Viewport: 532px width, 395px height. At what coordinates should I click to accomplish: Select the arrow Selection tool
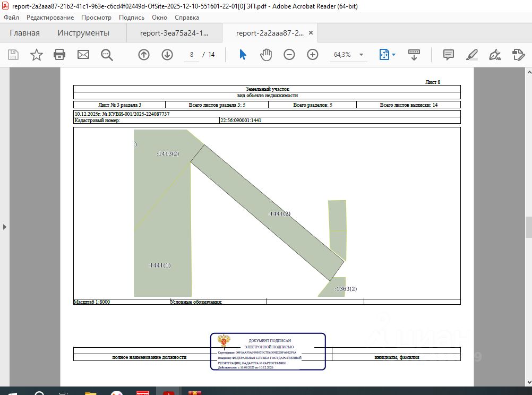click(243, 55)
